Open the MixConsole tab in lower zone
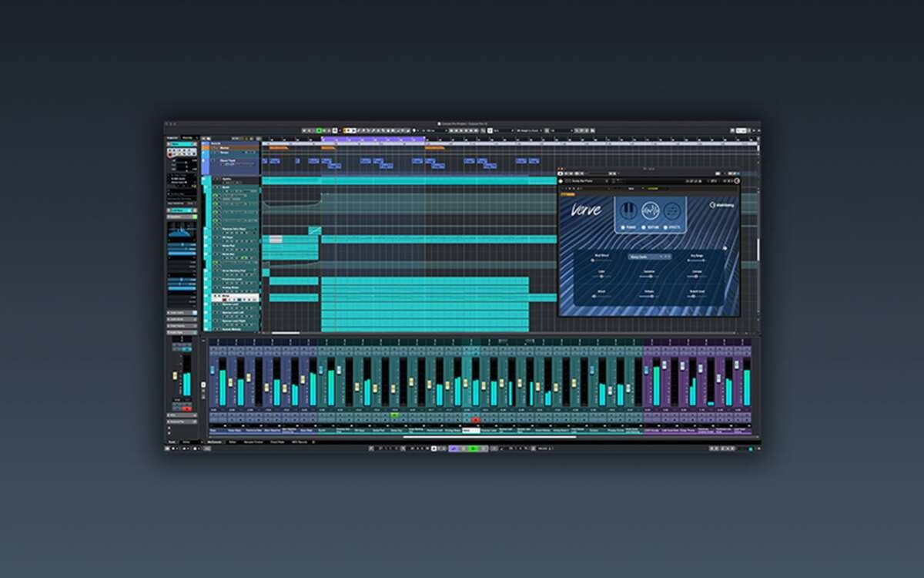 pos(215,442)
